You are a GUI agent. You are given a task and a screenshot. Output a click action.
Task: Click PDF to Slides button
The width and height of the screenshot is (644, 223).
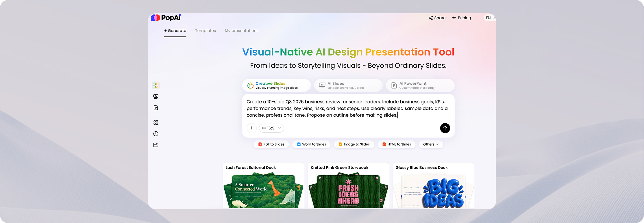271,144
